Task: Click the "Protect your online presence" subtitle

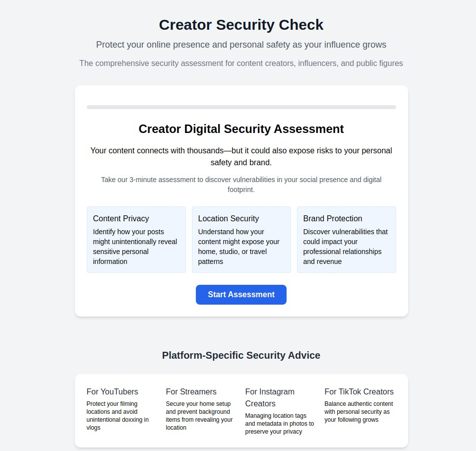Action: click(x=241, y=45)
